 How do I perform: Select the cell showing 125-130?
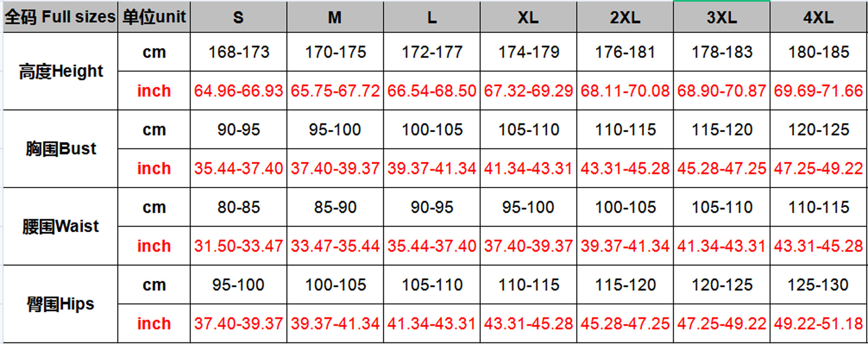(818, 285)
